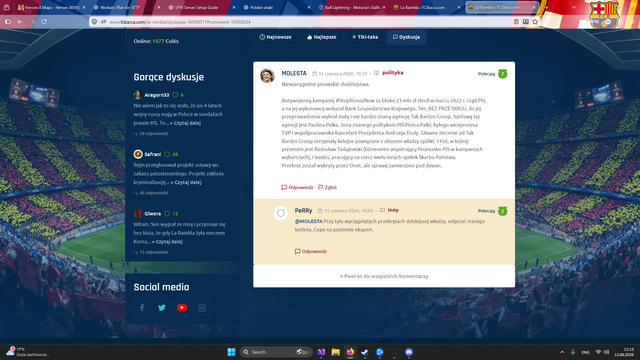Open MOLESTA username link
The width and height of the screenshot is (640, 360).
click(x=294, y=73)
